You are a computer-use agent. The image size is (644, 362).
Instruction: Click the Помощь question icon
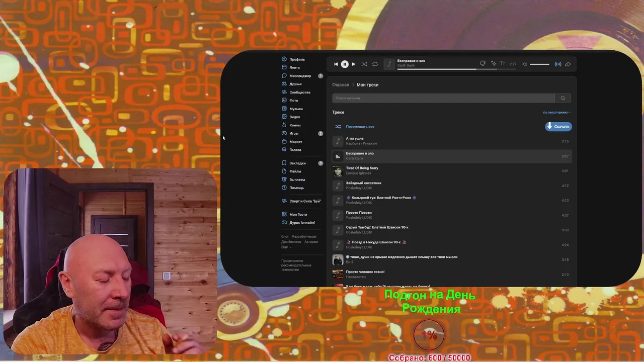pos(284,188)
